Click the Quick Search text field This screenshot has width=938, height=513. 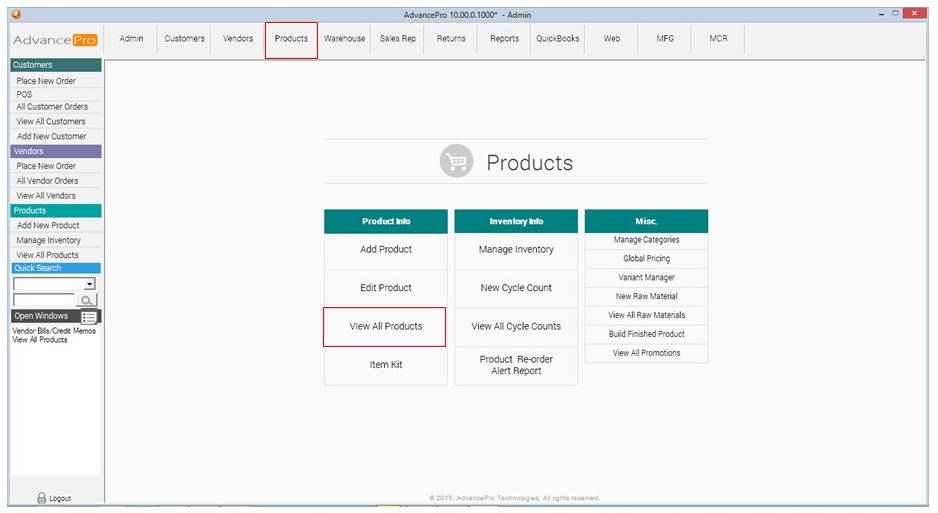[43, 300]
